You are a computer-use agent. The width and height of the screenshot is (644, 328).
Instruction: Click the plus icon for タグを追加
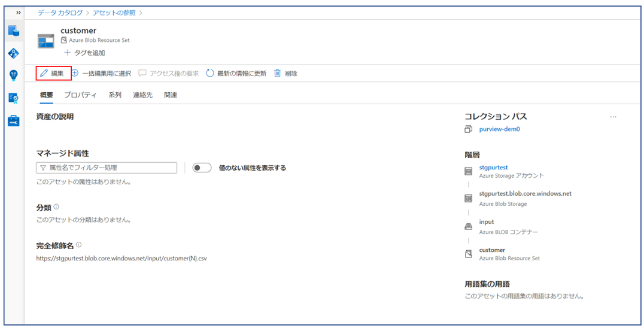pyautogui.click(x=68, y=53)
